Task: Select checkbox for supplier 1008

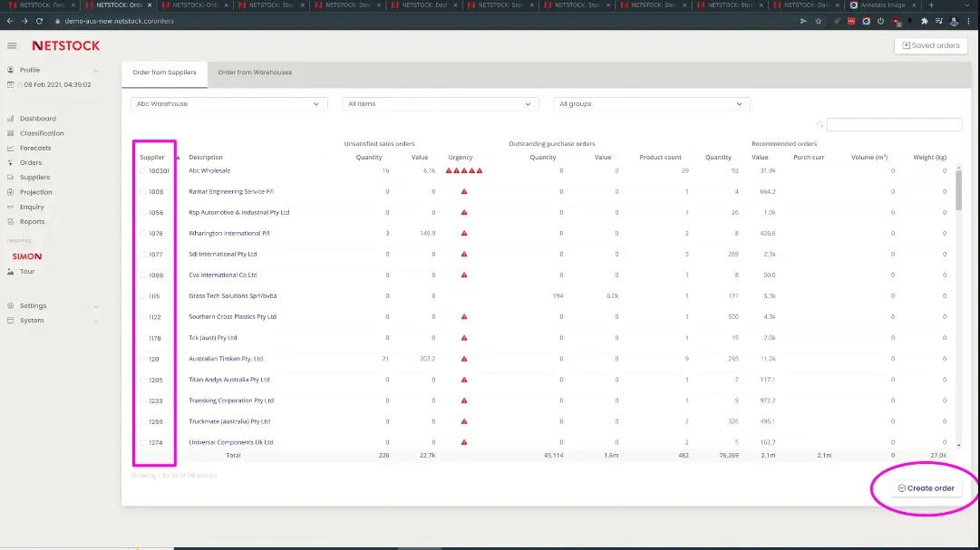Action: [143, 191]
